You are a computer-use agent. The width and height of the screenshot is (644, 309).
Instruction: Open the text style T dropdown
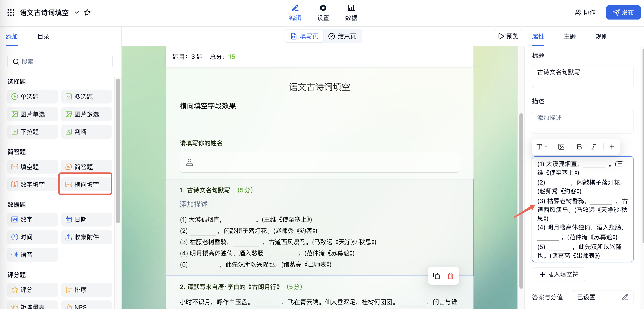[x=541, y=147]
